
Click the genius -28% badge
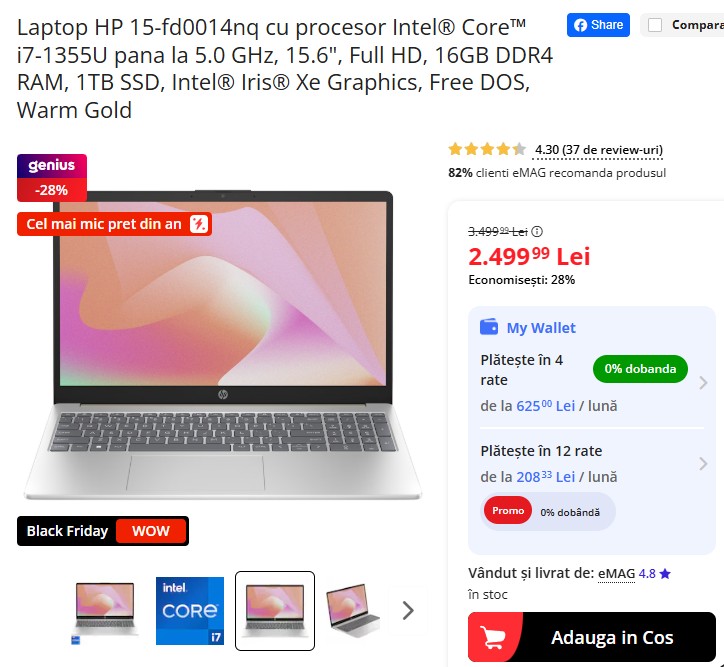point(52,178)
